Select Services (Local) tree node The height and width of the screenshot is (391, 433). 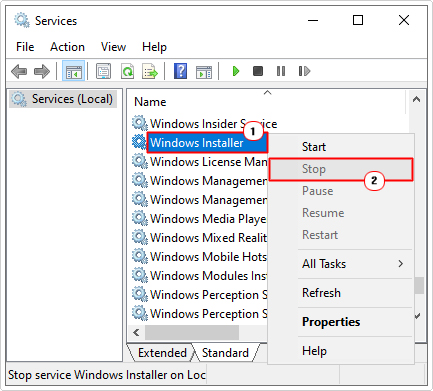pyautogui.click(x=63, y=99)
